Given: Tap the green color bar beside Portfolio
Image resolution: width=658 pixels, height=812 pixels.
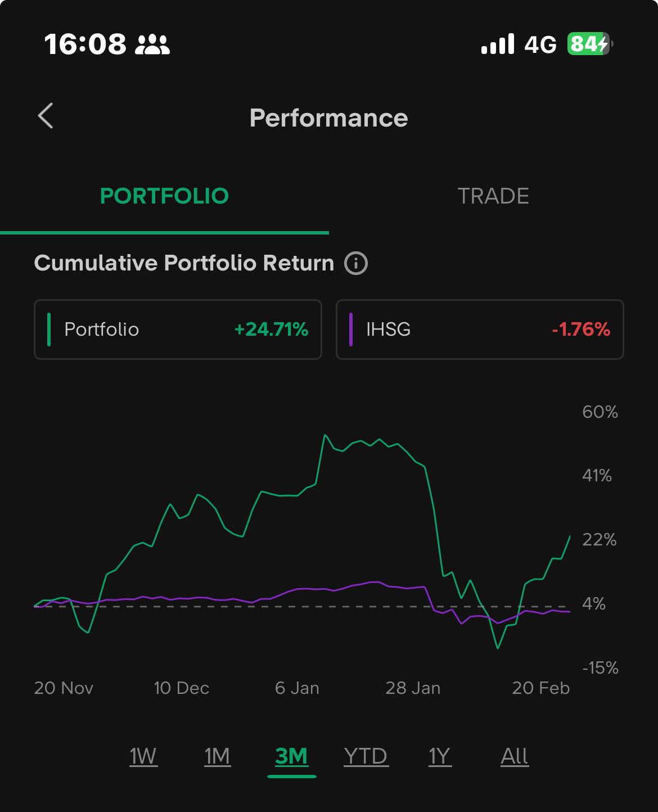Looking at the screenshot, I should tap(49, 330).
